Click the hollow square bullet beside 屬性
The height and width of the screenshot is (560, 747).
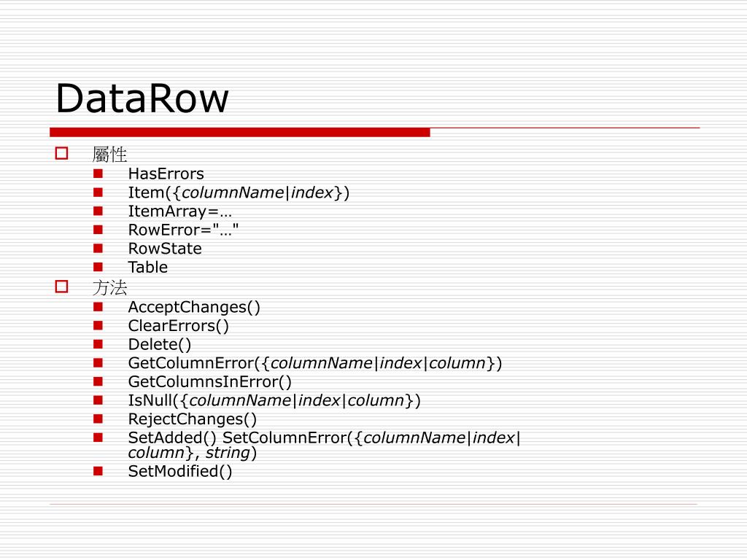pos(61,153)
